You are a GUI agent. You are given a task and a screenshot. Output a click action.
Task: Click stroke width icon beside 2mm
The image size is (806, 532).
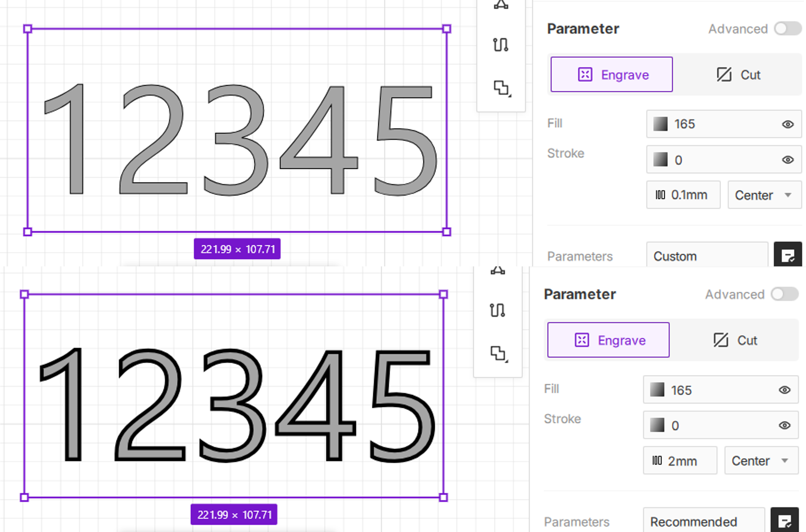pyautogui.click(x=657, y=460)
